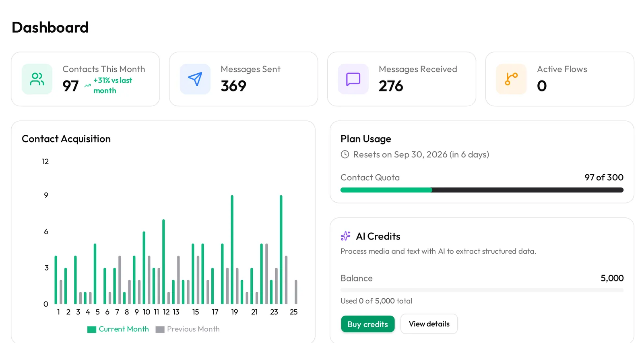The image size is (644, 343).
Task: Select the '+31% vs last month' text
Action: pyautogui.click(x=113, y=85)
